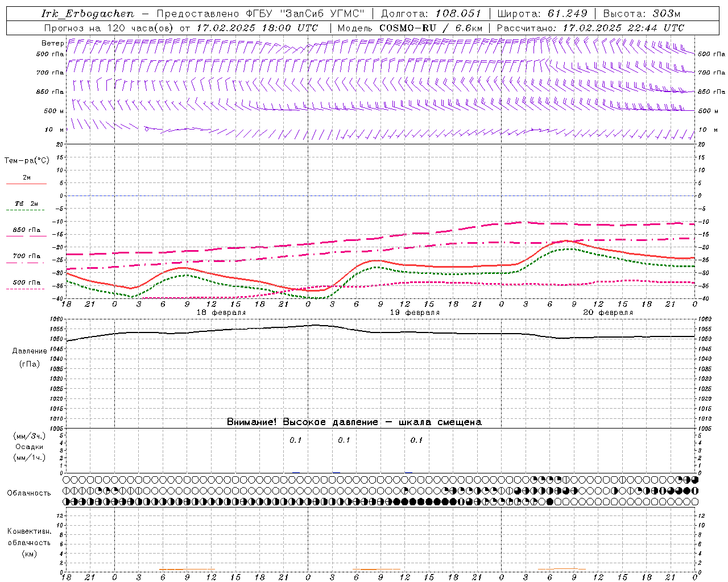Click the Модель COSMO-RU / 6.6км label

click(410, 28)
